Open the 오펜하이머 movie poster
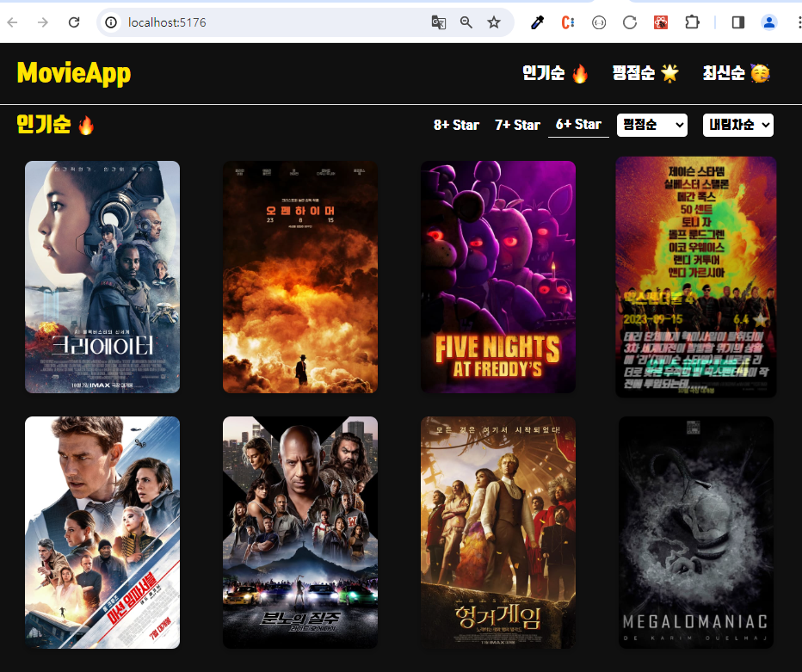 [x=300, y=277]
